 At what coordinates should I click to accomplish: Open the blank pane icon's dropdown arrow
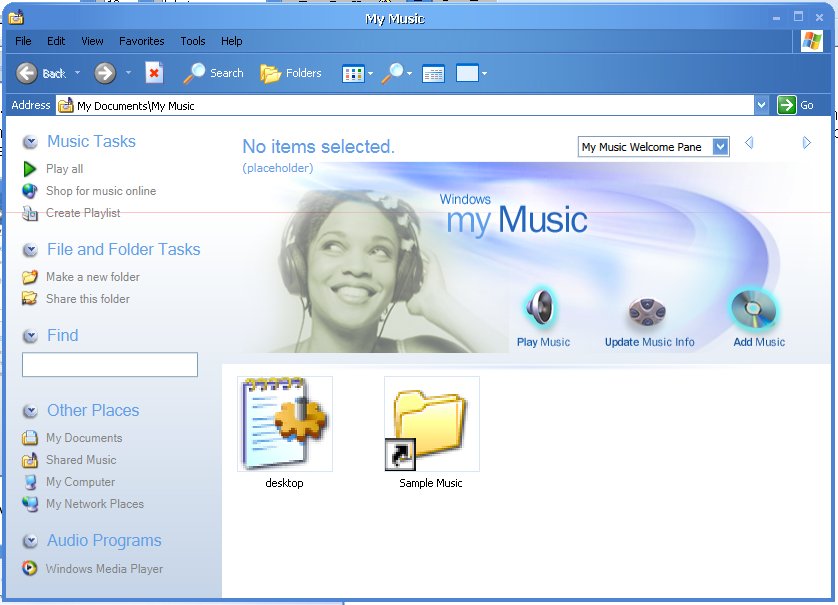point(484,74)
